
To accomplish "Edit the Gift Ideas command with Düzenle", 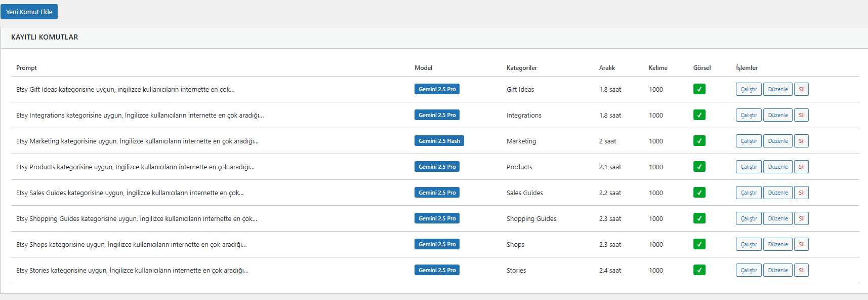I will pyautogui.click(x=778, y=89).
